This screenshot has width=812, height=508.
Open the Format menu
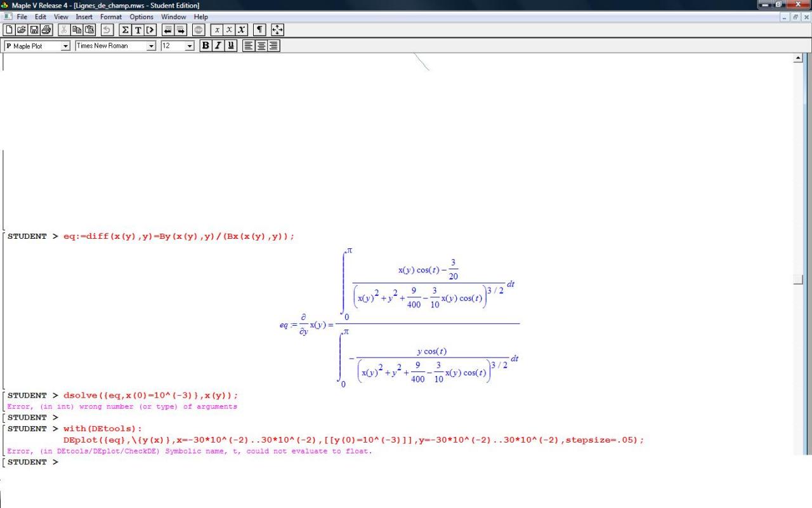(111, 17)
